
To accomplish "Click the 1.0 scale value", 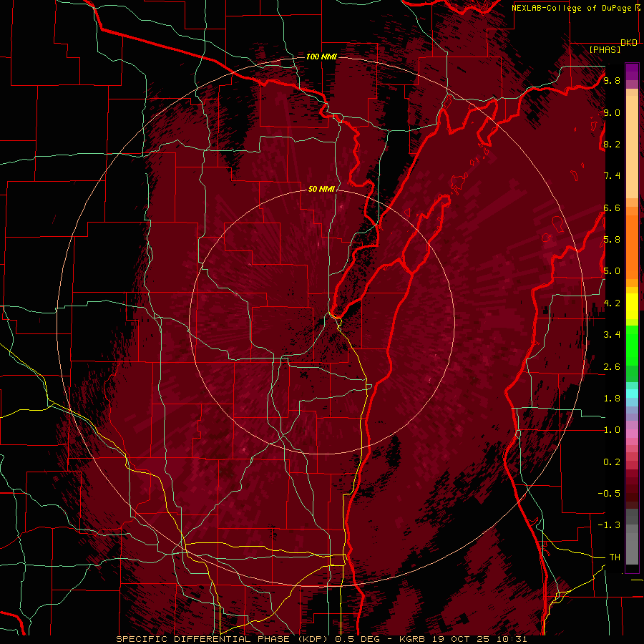I will pos(612,430).
